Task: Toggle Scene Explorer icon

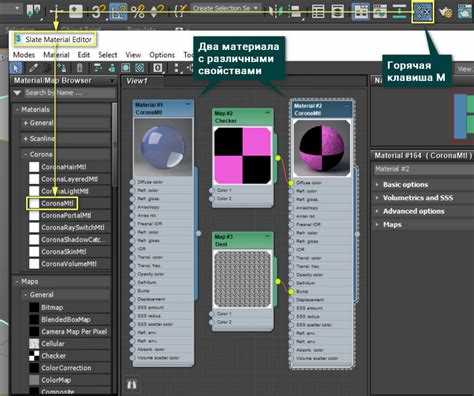Action: [318, 12]
